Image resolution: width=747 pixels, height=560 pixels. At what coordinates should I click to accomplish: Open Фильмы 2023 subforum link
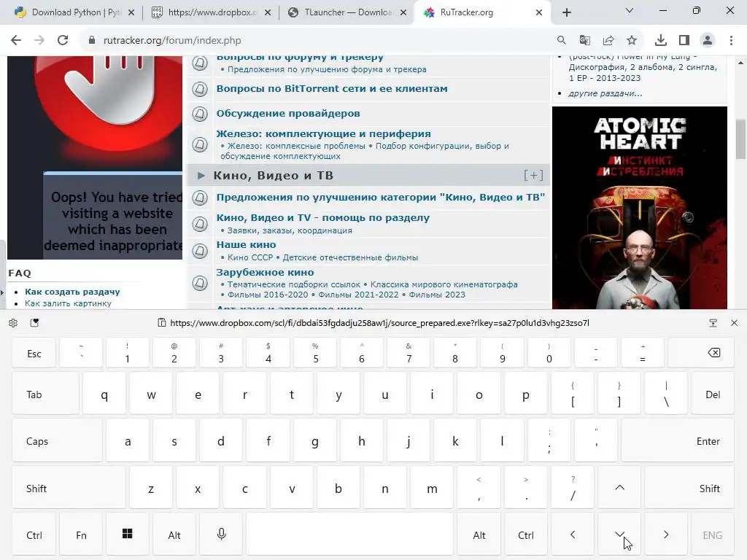[437, 295]
